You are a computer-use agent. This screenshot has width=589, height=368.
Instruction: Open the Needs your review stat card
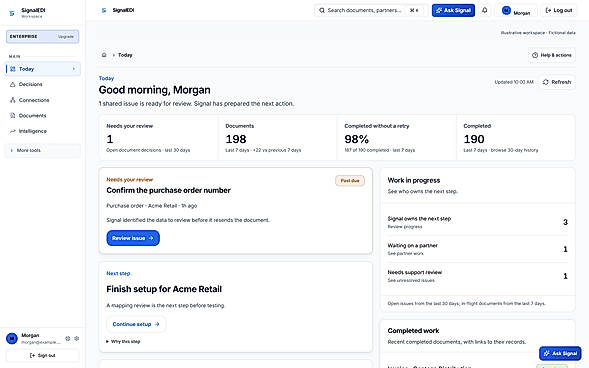coord(158,138)
